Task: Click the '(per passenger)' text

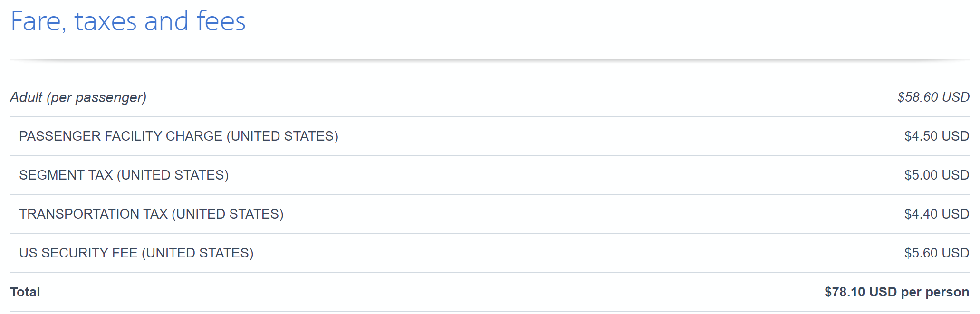Action: (x=96, y=97)
